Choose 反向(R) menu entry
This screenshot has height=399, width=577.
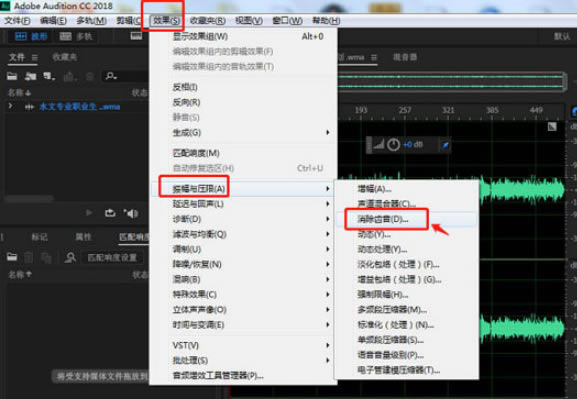coord(243,102)
